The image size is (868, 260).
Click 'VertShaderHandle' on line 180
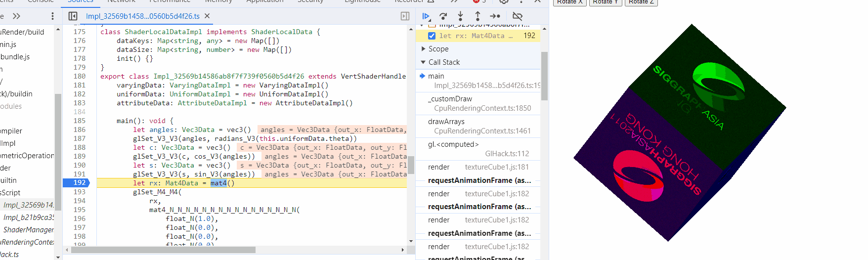point(373,76)
